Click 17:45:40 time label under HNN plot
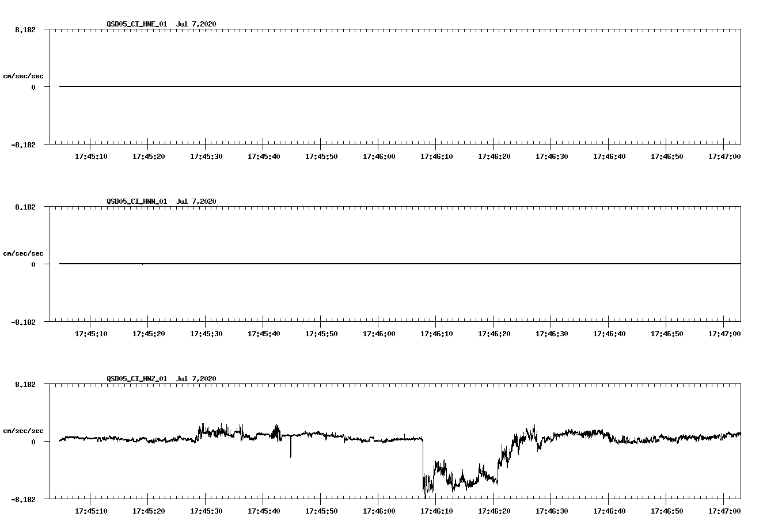Image resolution: width=782 pixels, height=532 pixels. pos(264,334)
